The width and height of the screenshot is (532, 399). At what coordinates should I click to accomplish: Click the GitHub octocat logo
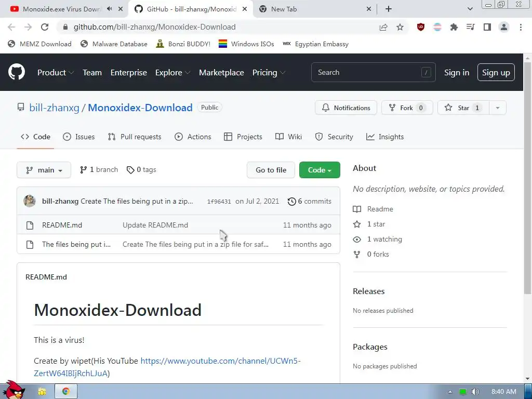coord(17,72)
